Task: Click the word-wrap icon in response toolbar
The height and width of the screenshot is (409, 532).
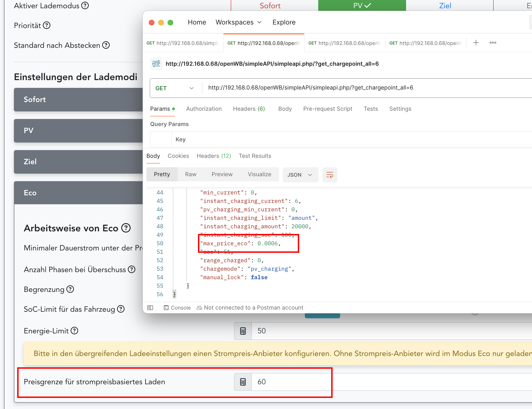Action: click(x=329, y=175)
